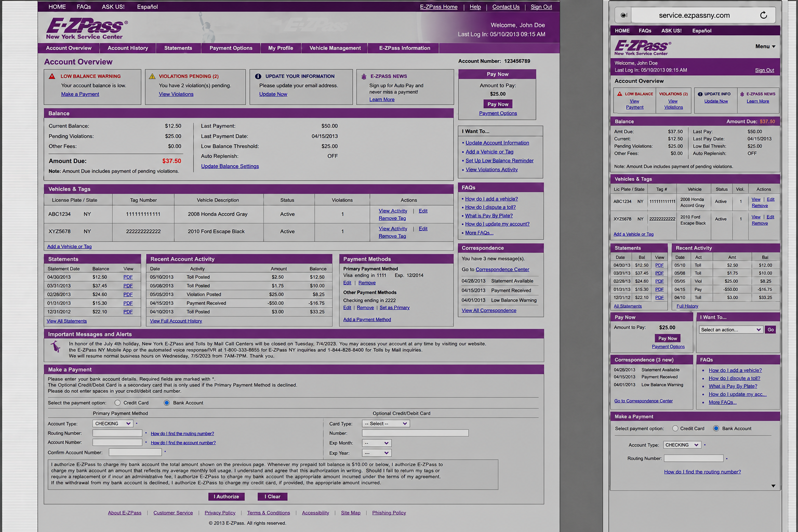
Task: Click the Account Number field in desktop bank form
Action: click(x=117, y=443)
